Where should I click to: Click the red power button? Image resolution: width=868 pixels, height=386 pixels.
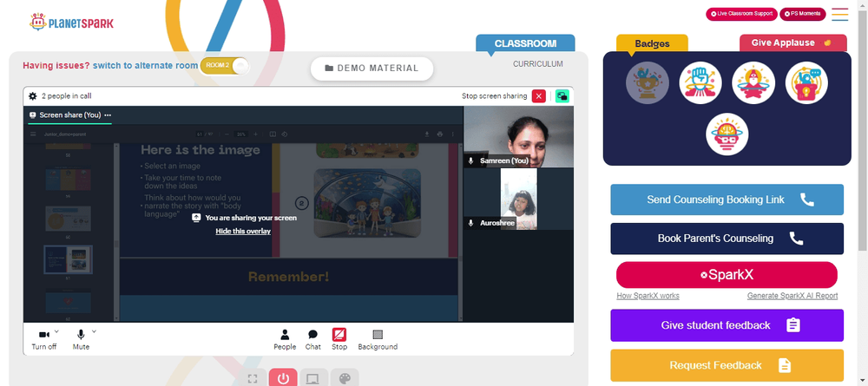pyautogui.click(x=283, y=377)
